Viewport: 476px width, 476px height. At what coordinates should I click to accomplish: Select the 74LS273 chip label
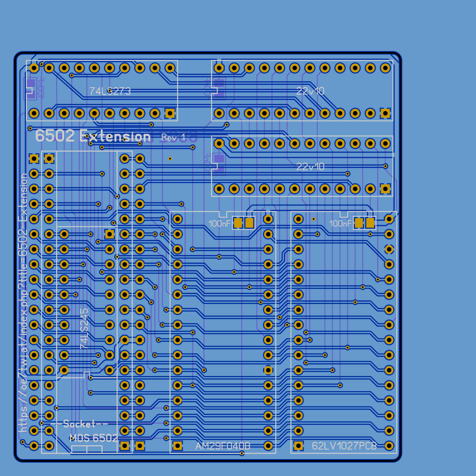(x=110, y=91)
